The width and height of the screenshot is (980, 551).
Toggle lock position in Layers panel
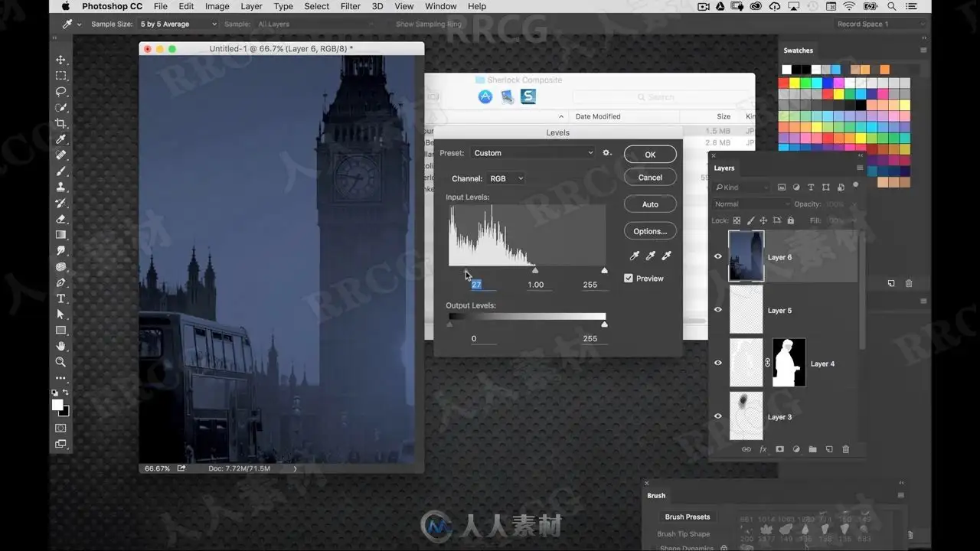click(x=763, y=220)
